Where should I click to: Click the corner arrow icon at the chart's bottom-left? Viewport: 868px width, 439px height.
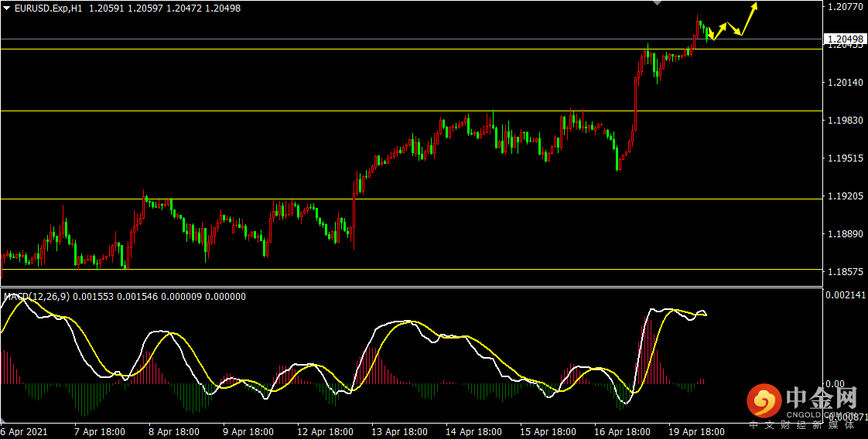click(5, 419)
